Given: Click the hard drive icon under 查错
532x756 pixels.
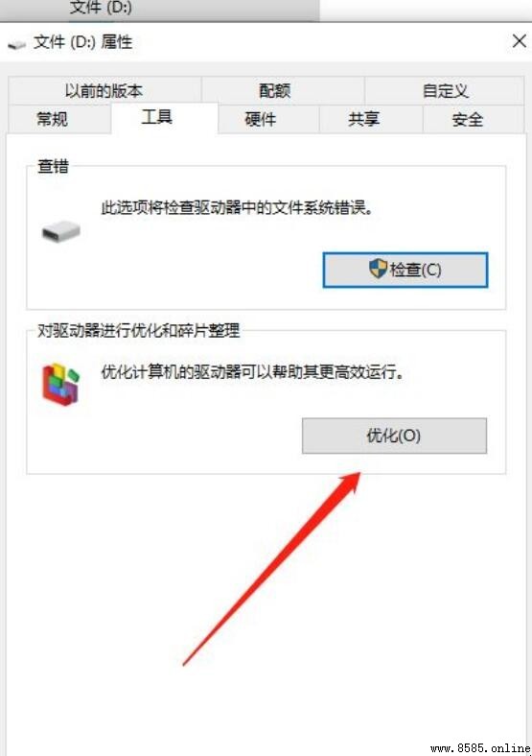Looking at the screenshot, I should [61, 232].
